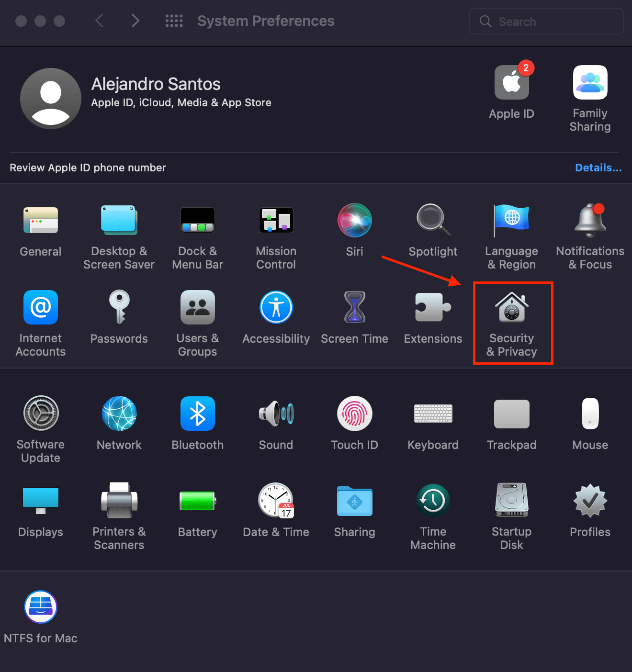Go back using the toolbar arrow
The image size is (632, 672).
click(100, 21)
